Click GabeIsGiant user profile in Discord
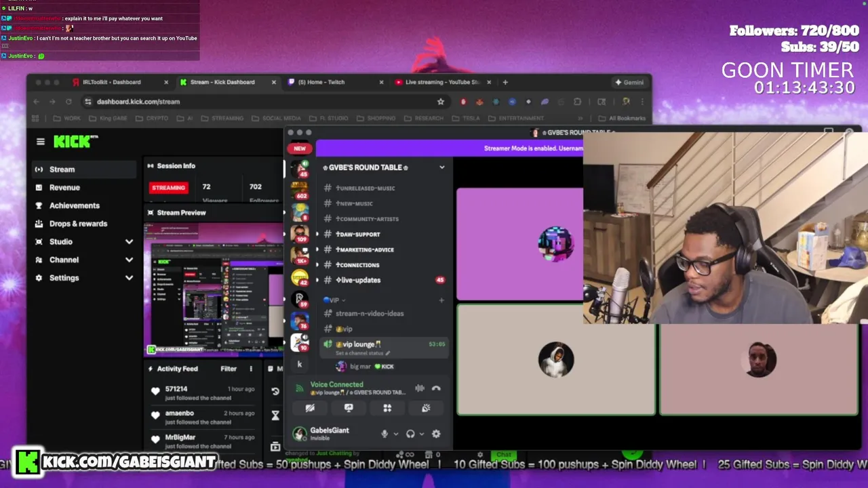Viewport: 868px width, 488px height. [x=330, y=434]
